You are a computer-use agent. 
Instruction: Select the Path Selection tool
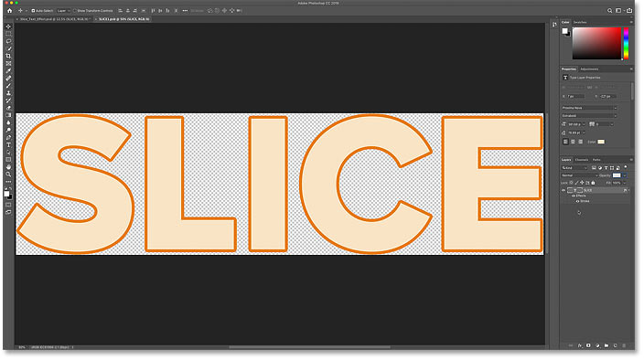[8, 152]
